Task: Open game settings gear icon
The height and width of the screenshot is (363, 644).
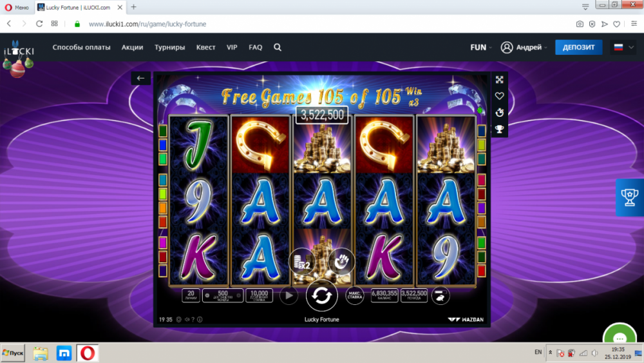Action: click(178, 319)
